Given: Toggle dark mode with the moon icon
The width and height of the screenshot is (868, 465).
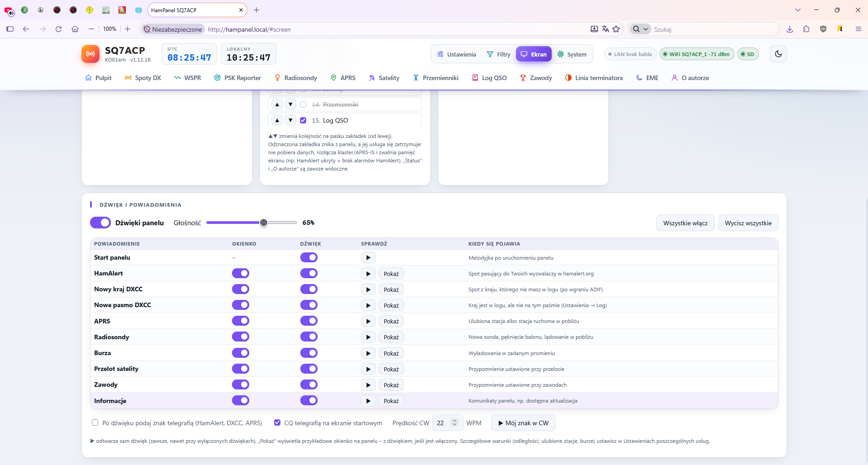Looking at the screenshot, I should pyautogui.click(x=778, y=54).
